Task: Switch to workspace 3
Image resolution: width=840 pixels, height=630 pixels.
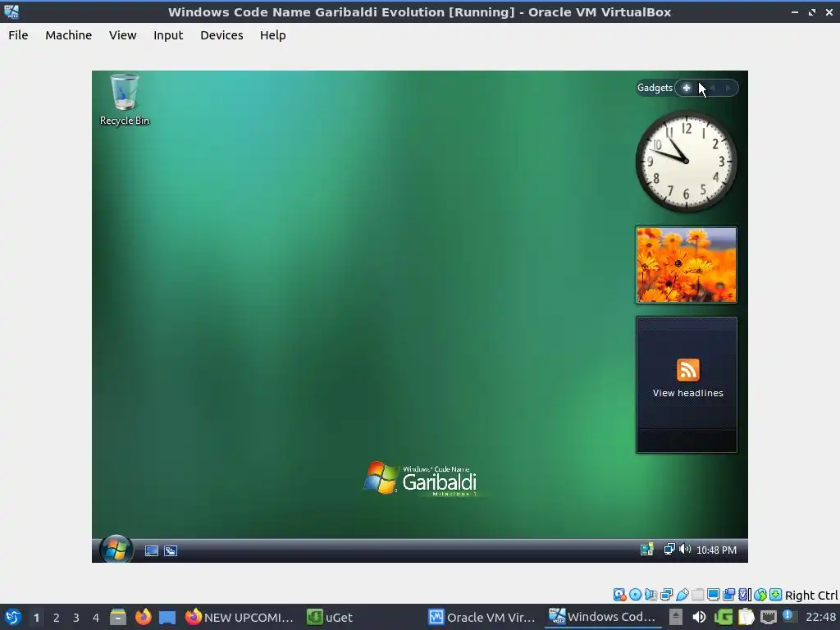Action: pyautogui.click(x=76, y=618)
